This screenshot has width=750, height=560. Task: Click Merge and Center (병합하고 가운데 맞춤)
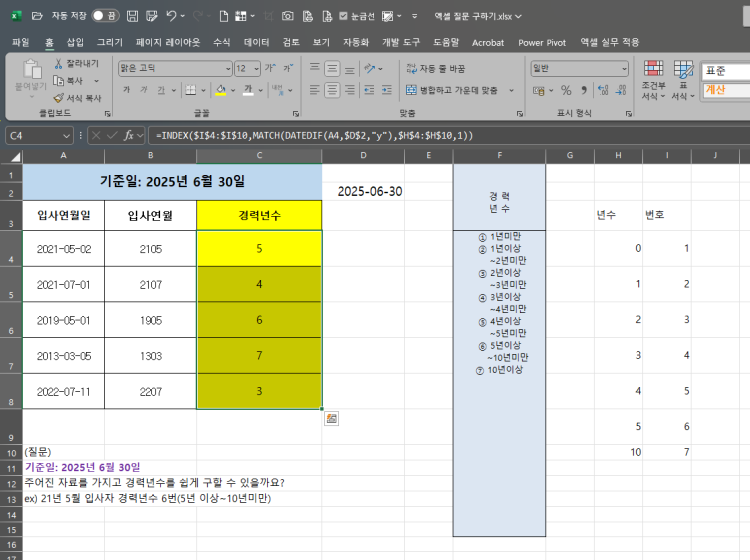pos(452,90)
